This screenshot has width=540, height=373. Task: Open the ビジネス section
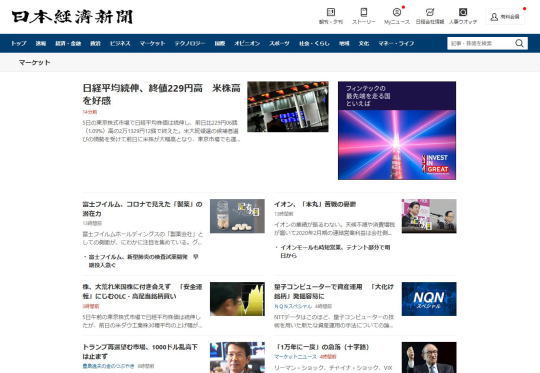pyautogui.click(x=120, y=43)
